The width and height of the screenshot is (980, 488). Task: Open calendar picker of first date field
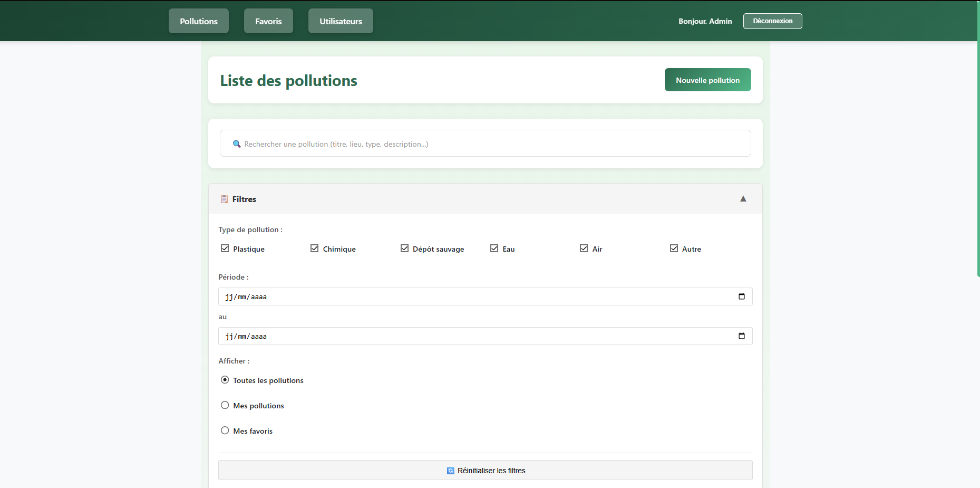[x=742, y=296]
